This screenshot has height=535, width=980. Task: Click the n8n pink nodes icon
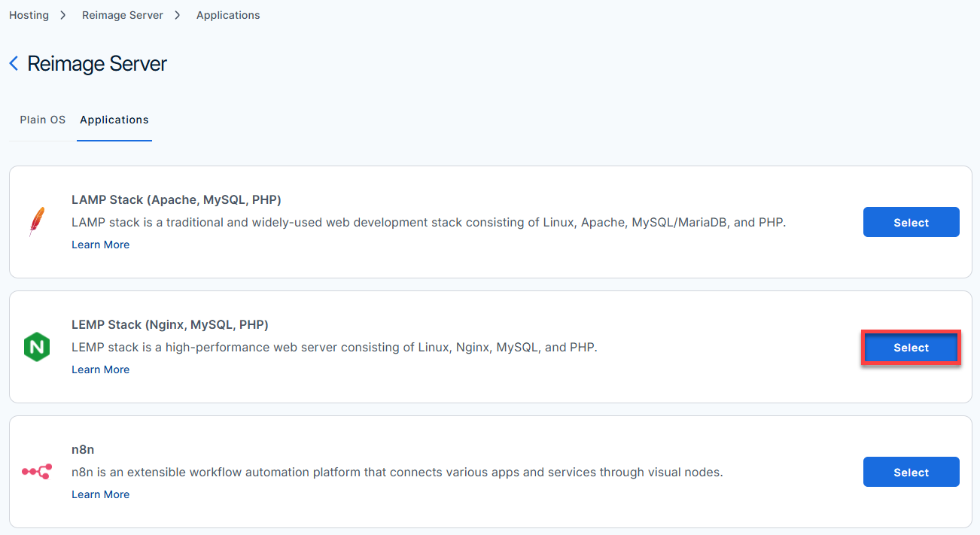click(36, 472)
